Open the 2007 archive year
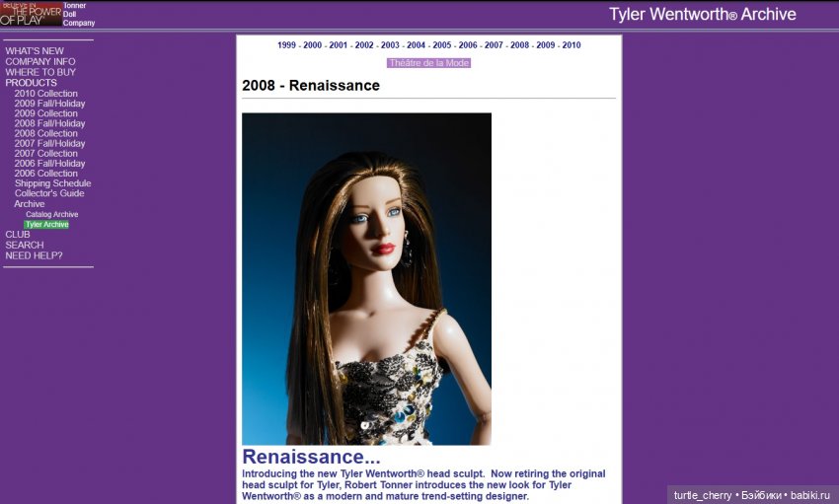The height and width of the screenshot is (504, 839). (494, 45)
